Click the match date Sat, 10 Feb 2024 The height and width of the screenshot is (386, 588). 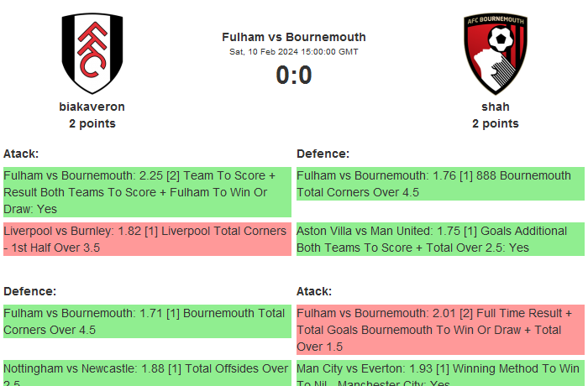tap(294, 52)
